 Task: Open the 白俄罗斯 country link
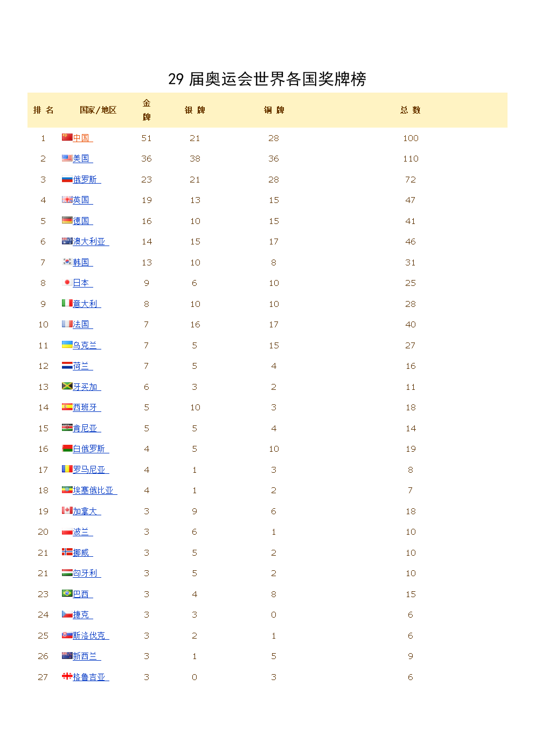pos(91,449)
